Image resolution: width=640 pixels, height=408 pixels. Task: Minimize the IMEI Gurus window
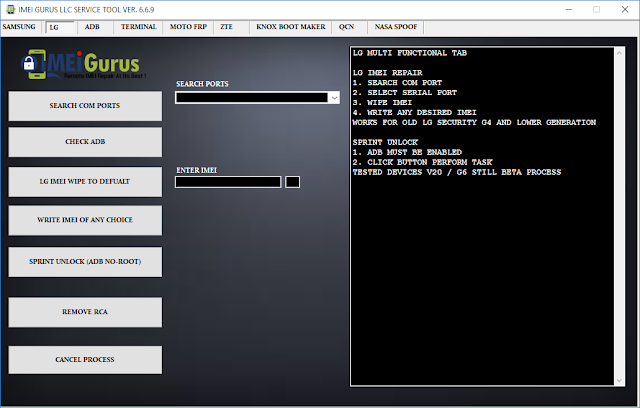point(569,9)
